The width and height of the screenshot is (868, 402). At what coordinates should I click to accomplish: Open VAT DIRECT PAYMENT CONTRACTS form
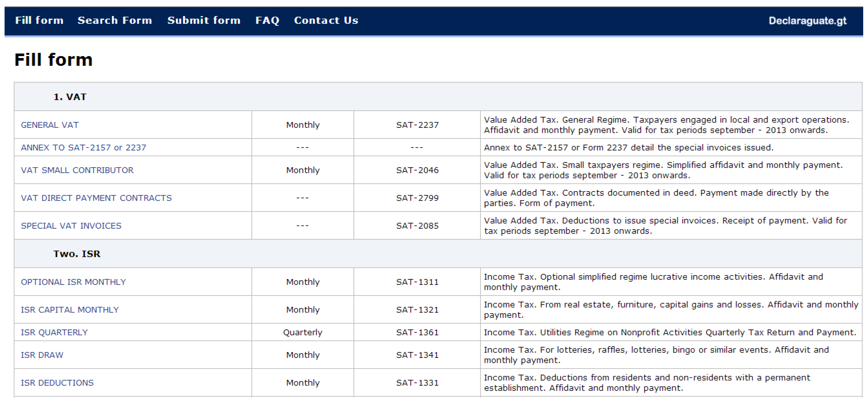coord(96,198)
